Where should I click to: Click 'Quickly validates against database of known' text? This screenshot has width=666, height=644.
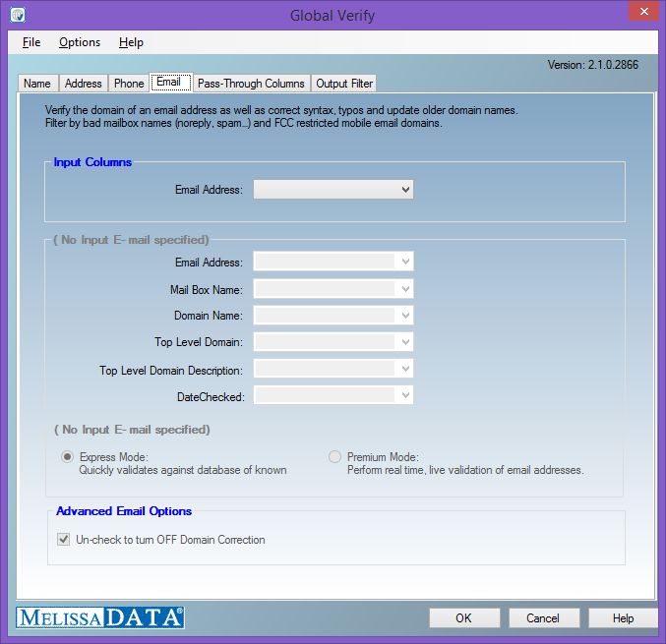[x=183, y=470]
